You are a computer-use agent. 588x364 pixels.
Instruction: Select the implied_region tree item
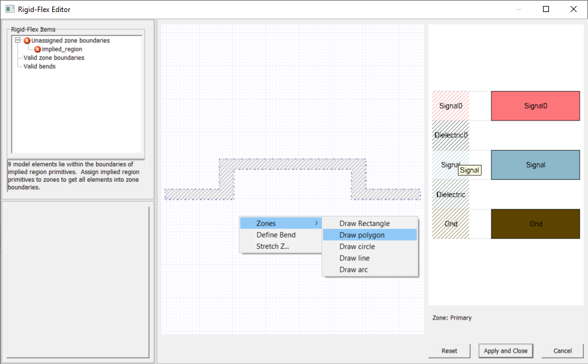click(62, 49)
